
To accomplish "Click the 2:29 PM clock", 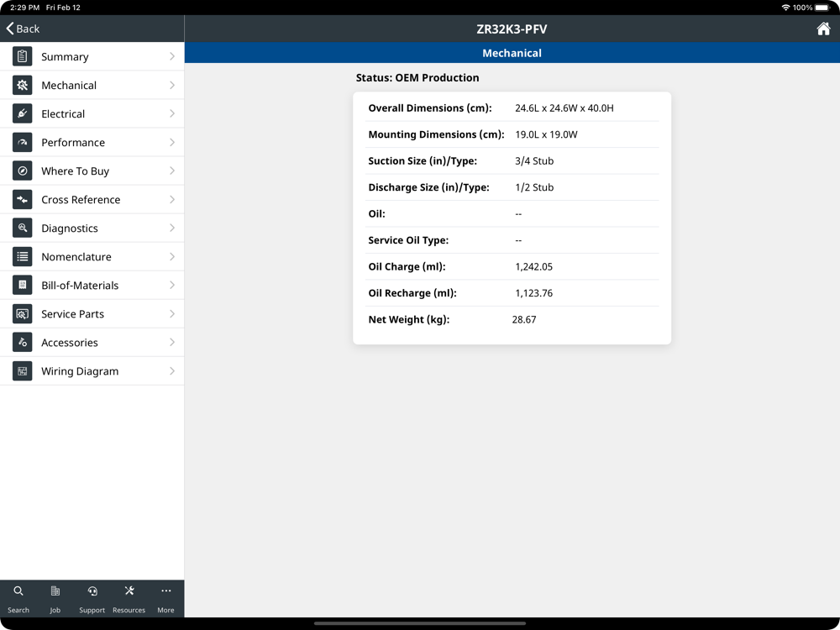I will tap(24, 8).
